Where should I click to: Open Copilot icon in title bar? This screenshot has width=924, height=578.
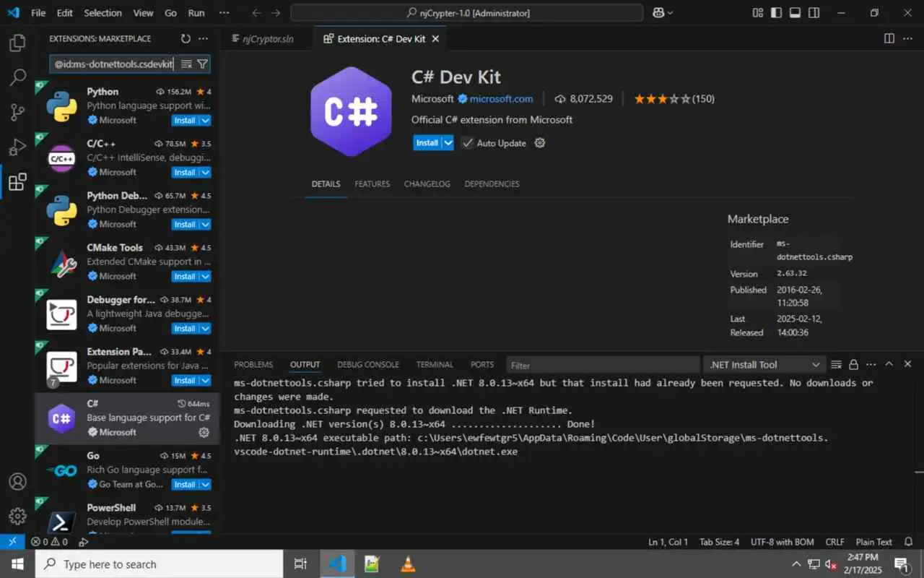click(x=663, y=13)
